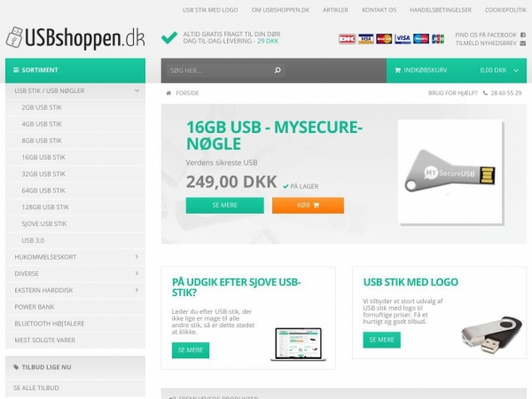Expand the Diverse category chevron

(x=137, y=273)
